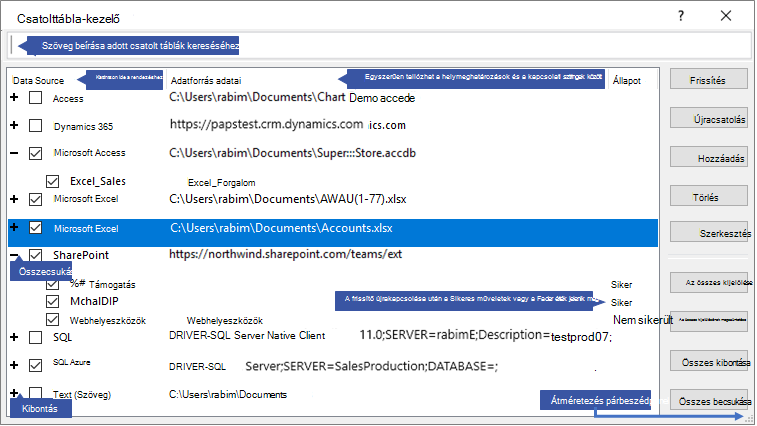
Task: Expand the Microsoft Excel Accounts.xlsx row
Action: click(14, 227)
